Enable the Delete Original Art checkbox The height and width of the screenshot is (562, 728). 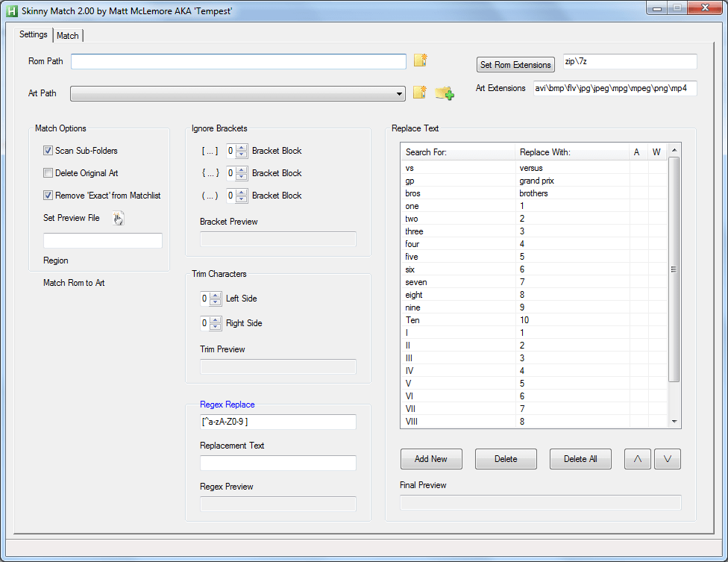point(48,173)
